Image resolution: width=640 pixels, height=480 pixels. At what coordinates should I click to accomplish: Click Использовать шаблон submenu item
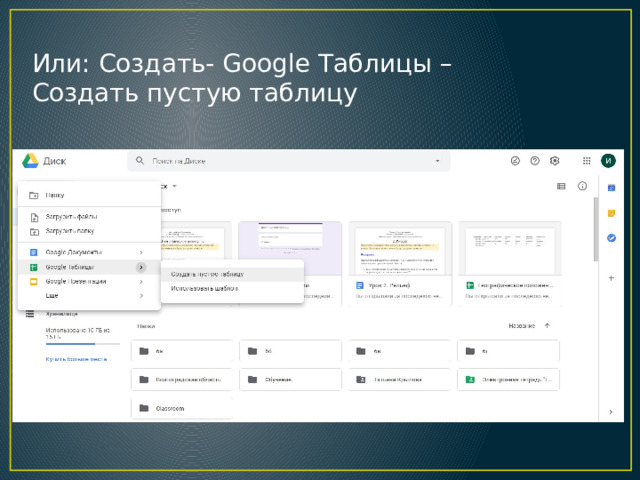[232, 289]
